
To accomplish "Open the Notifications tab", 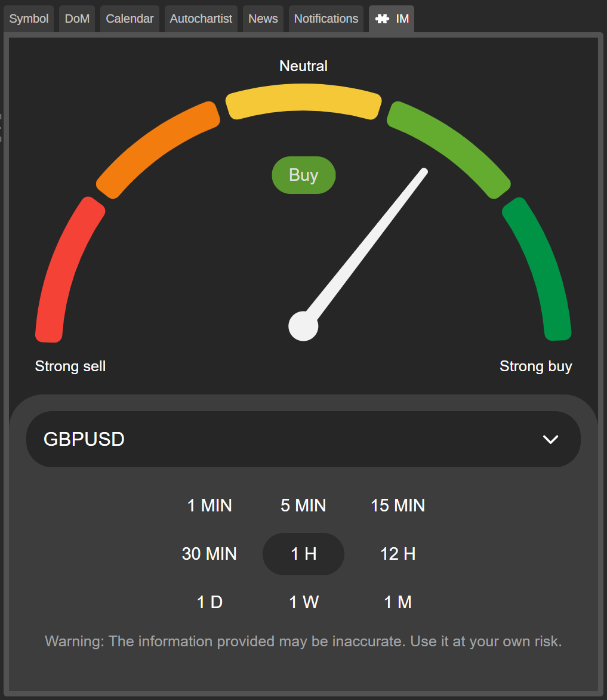I will click(326, 19).
